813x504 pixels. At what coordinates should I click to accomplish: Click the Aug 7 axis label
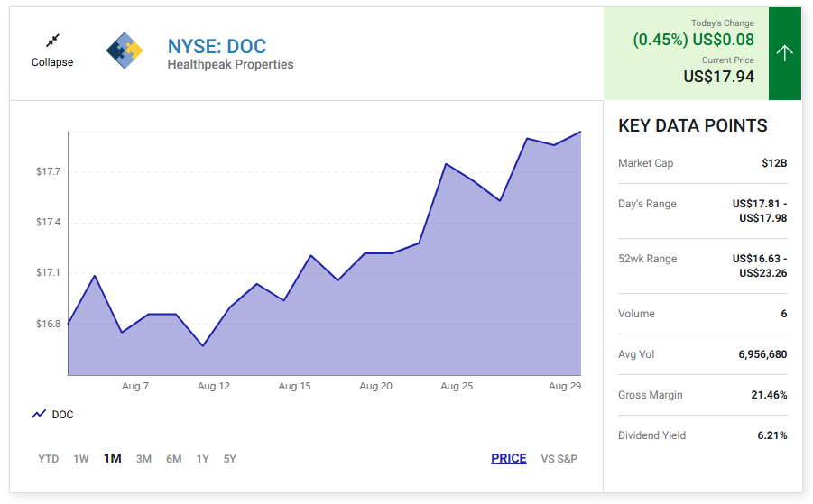[135, 386]
